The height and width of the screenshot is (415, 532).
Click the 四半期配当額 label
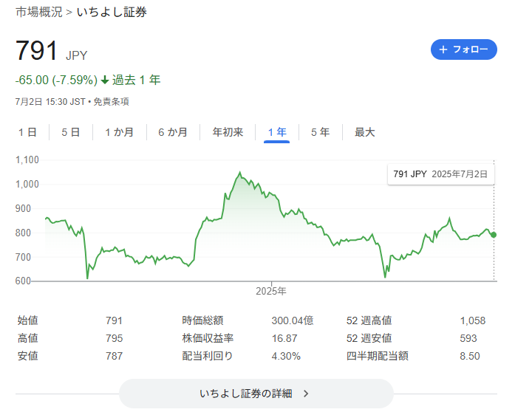point(377,356)
